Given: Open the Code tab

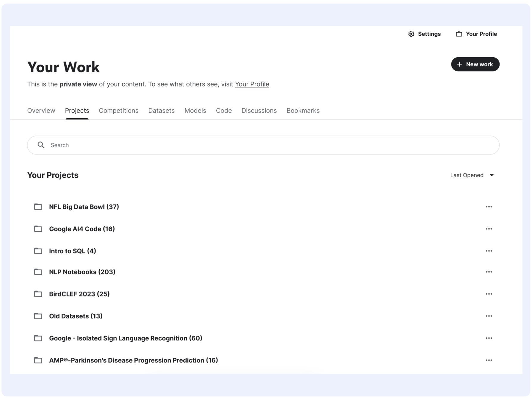Looking at the screenshot, I should (x=224, y=111).
